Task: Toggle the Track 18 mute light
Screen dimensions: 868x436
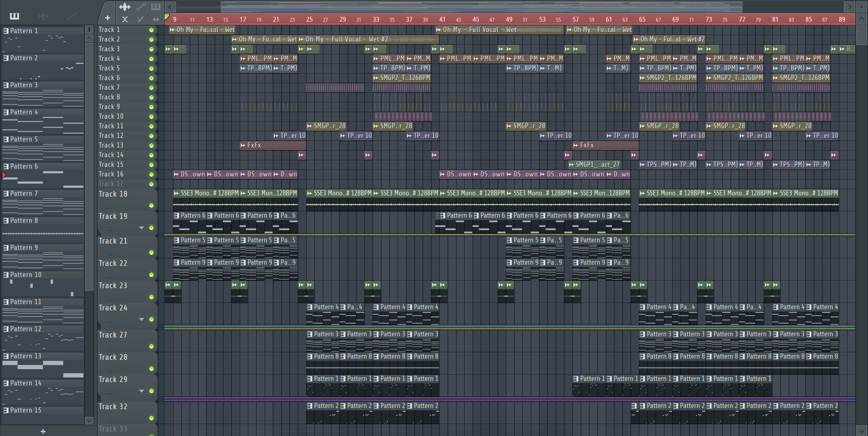Action: tap(152, 205)
